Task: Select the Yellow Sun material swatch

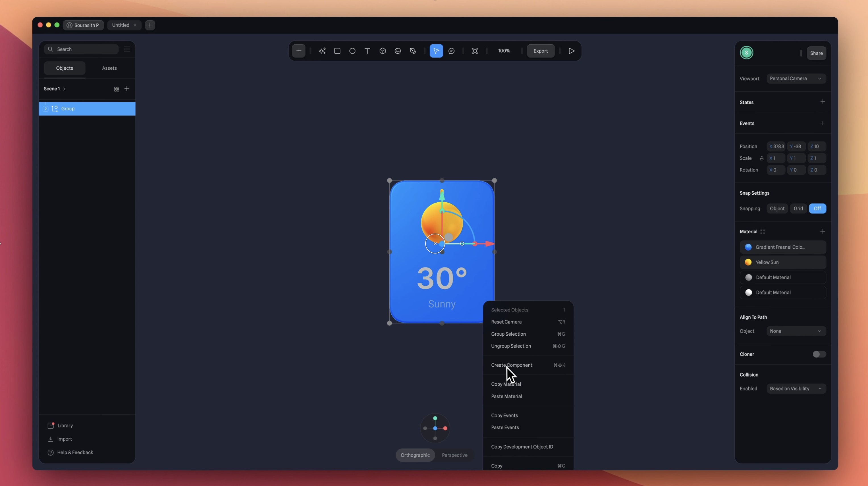Action: pyautogui.click(x=748, y=262)
